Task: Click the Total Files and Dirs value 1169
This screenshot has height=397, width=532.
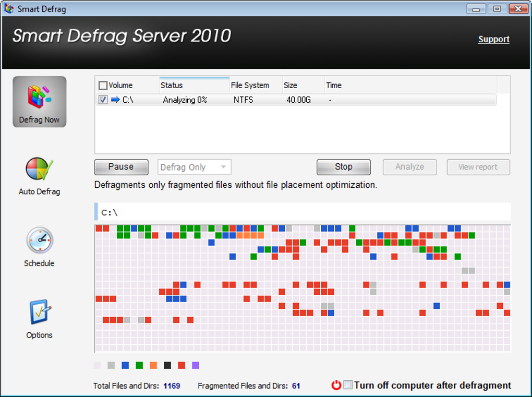Action: [172, 386]
